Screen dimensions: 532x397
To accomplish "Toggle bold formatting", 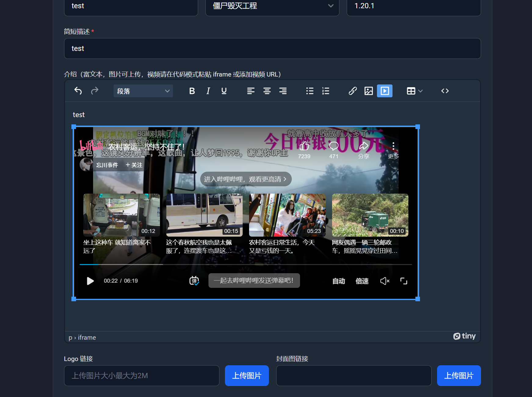I will pos(192,91).
